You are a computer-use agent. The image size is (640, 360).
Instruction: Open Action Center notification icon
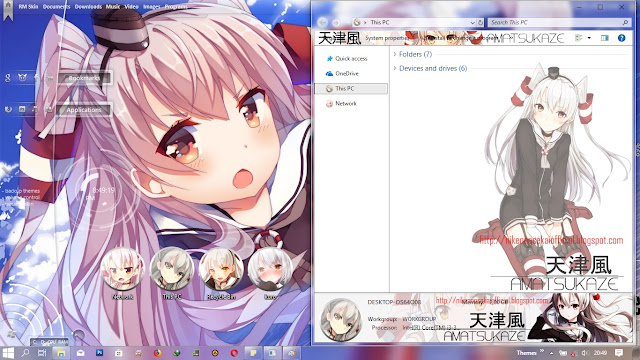(619, 353)
